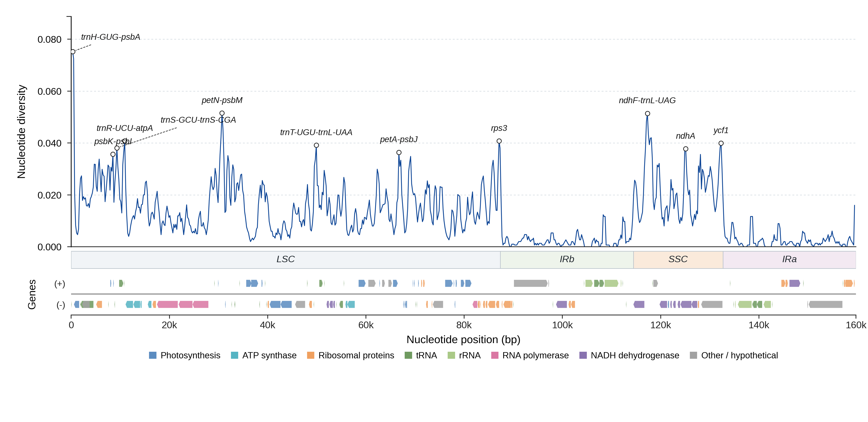868x422 pixels.
Task: Select the 'petN-psbM' annotation label
Action: [222, 100]
